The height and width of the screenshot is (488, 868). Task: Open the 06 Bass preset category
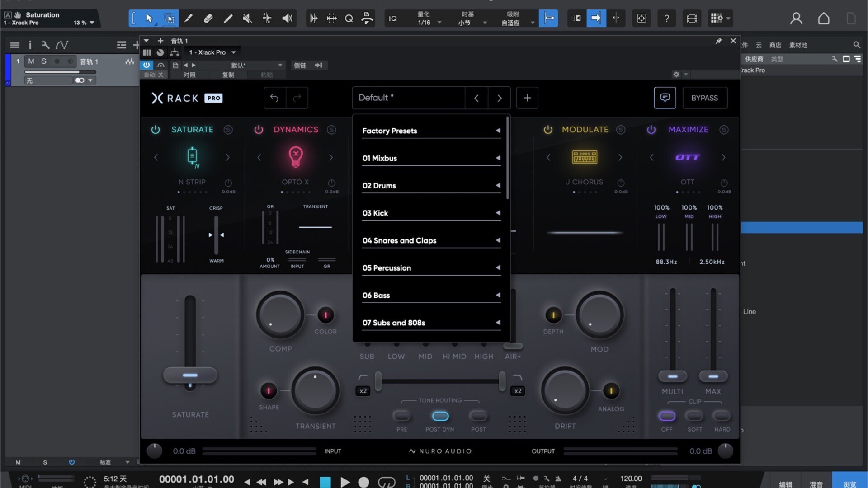pos(431,295)
